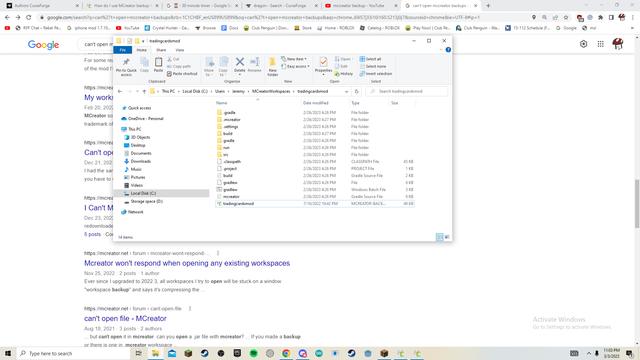Image resolution: width=640 pixels, height=360 pixels.
Task: Open File Explorer from taskbar
Action: pos(156,353)
